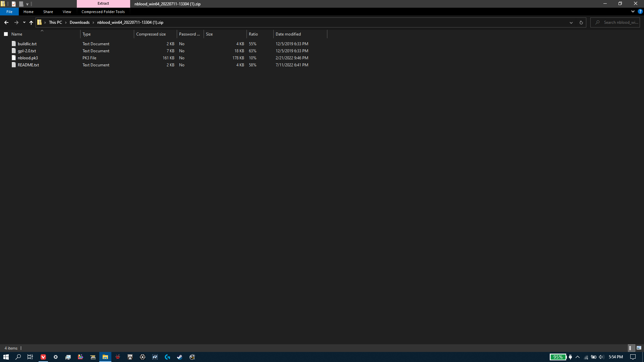This screenshot has height=362, width=644.
Task: Navigate to the Downloads breadcrumb link
Action: click(x=79, y=22)
